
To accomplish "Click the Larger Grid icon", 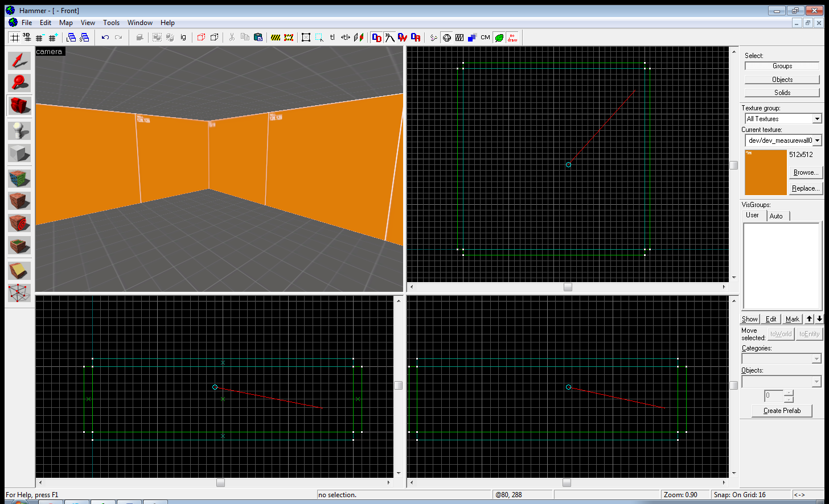I will point(53,38).
